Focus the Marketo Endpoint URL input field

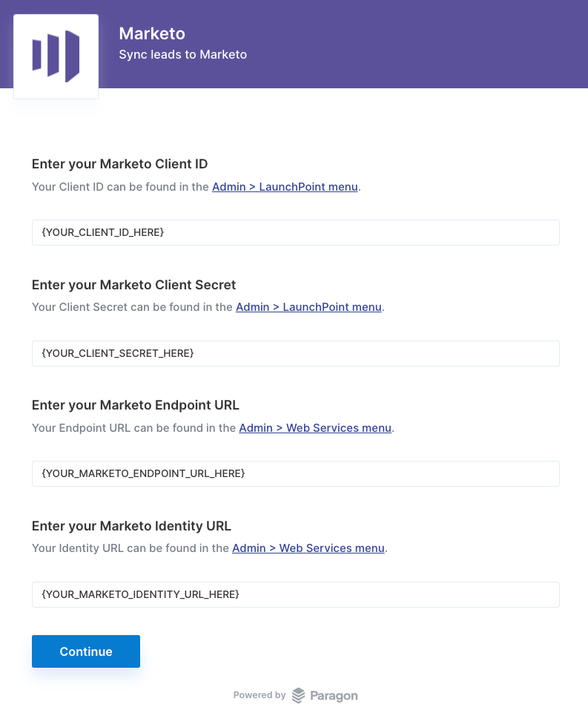(x=296, y=474)
